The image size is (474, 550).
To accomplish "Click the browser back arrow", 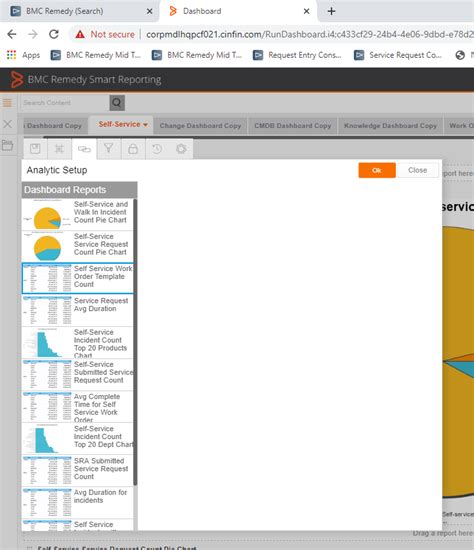I will (x=12, y=34).
